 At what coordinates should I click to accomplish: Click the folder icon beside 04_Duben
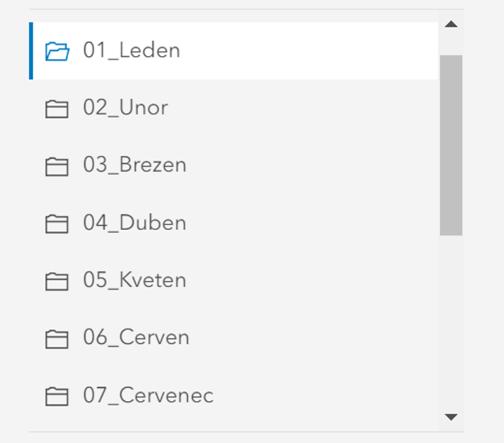tap(57, 224)
